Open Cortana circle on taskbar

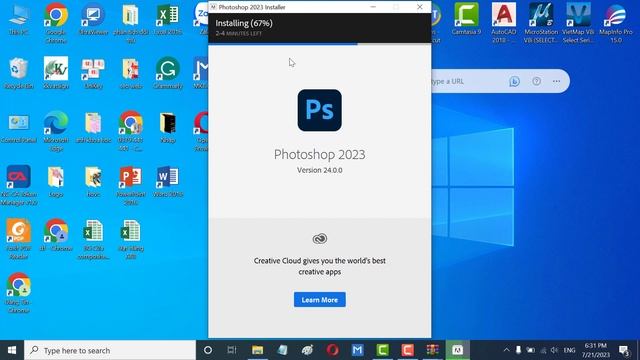[208, 350]
